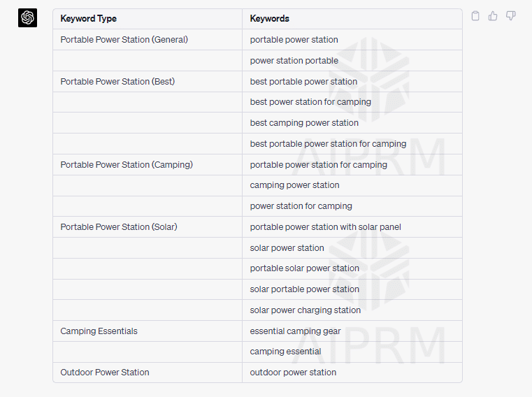Image resolution: width=532 pixels, height=397 pixels.
Task: Select the Portable Power Station (General) cell
Action: (124, 40)
